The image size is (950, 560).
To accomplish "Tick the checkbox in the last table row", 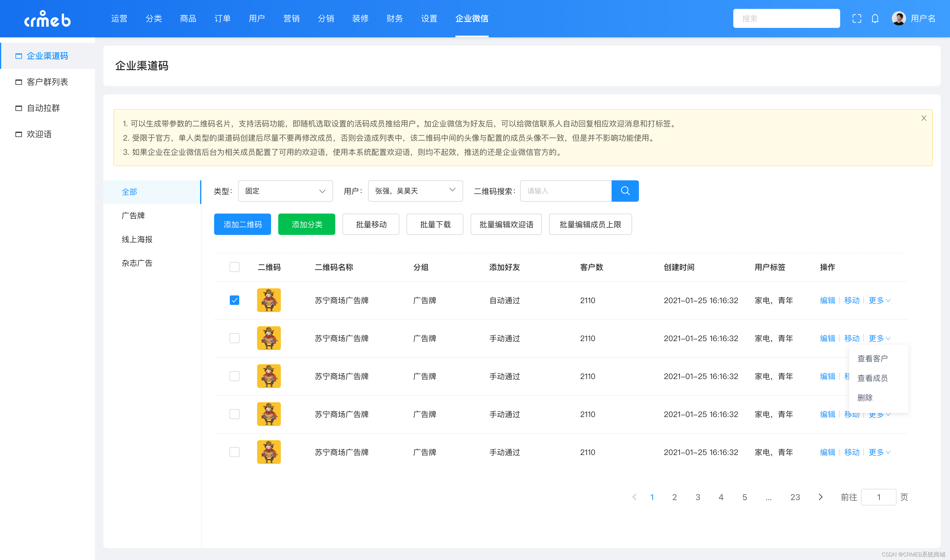I will click(235, 452).
